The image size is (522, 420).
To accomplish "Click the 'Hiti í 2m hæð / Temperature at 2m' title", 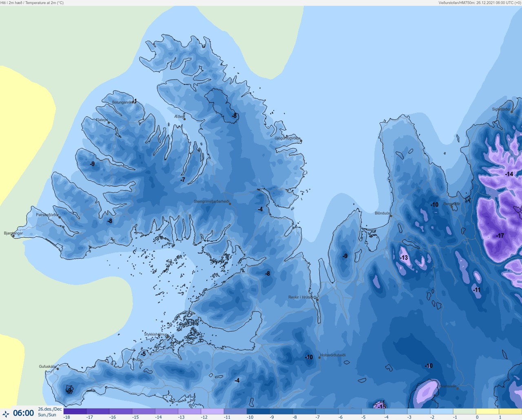I will point(32,3).
